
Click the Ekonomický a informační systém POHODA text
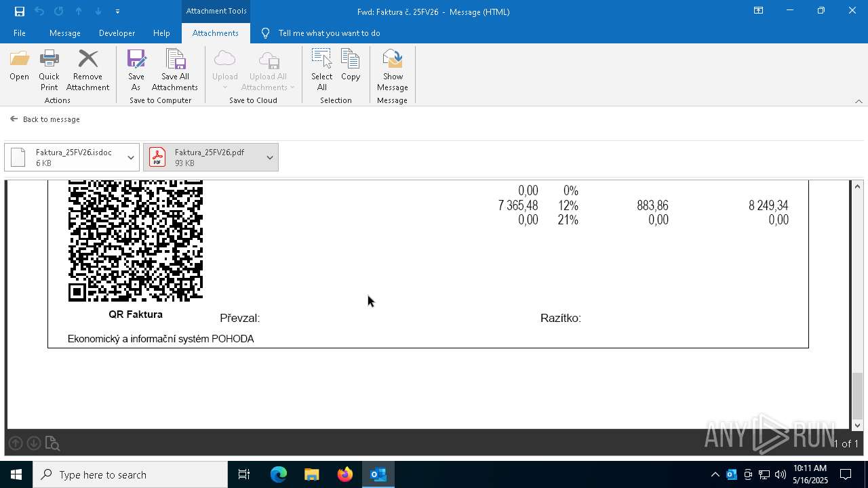coord(161,339)
